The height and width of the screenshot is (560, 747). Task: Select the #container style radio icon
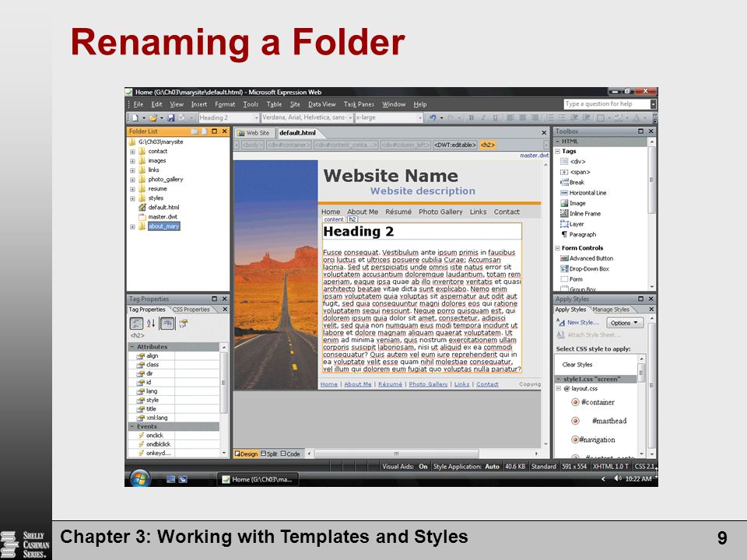point(575,402)
